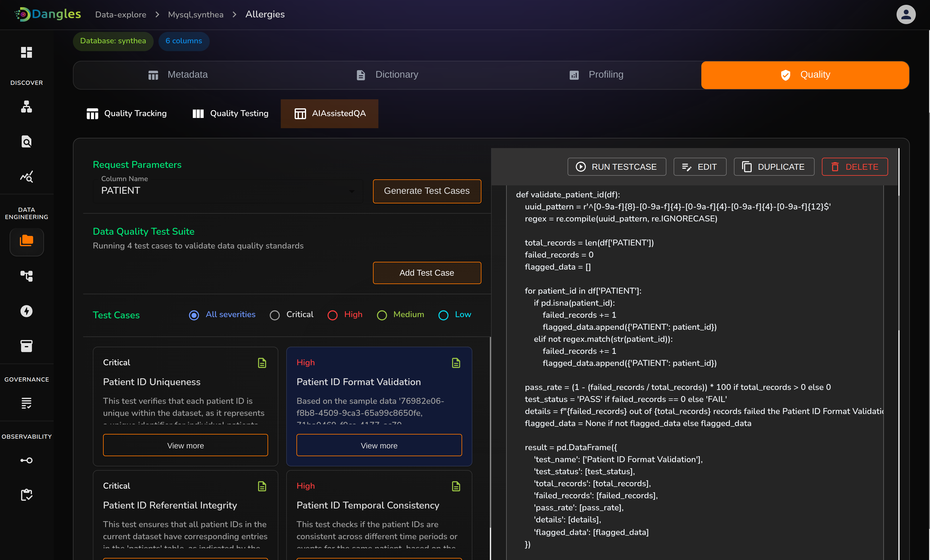The image size is (930, 560).
Task: Select the Critical severity radio button
Action: coord(275,315)
